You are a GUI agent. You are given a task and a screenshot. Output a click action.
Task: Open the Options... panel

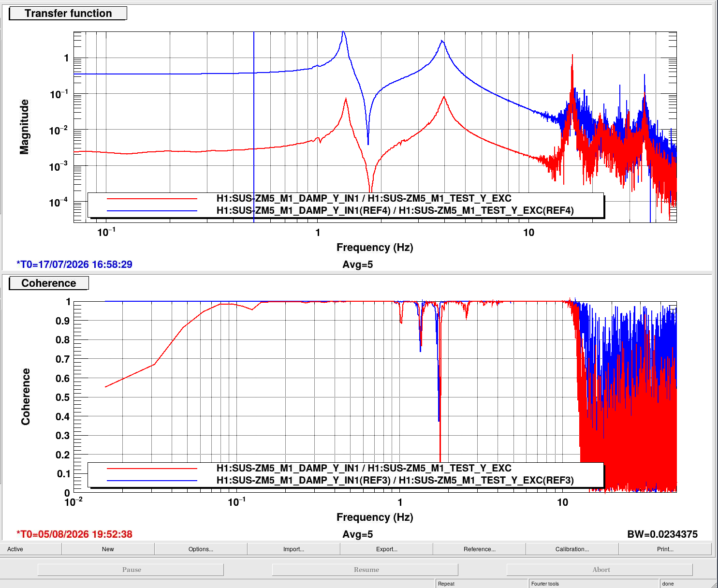tap(201, 549)
